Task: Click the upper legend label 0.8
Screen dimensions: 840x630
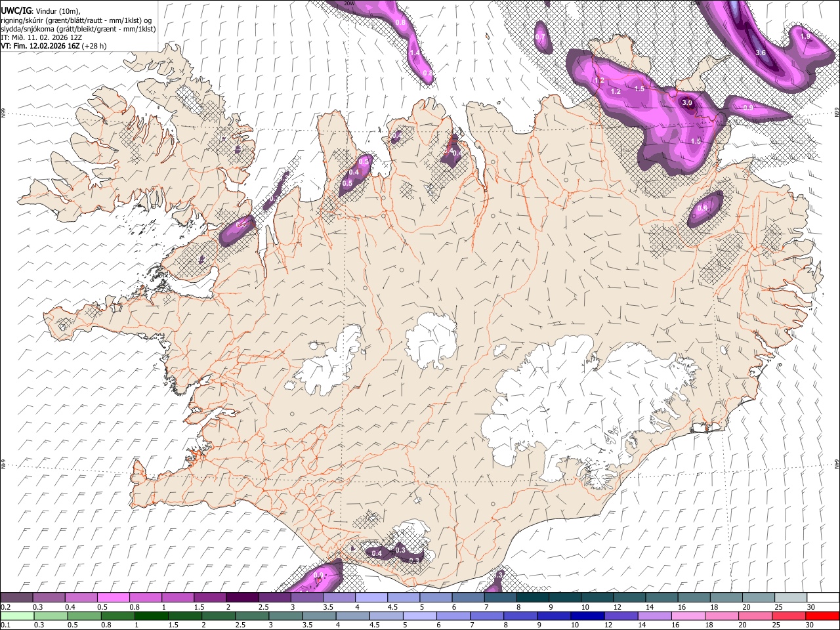Action: click(x=135, y=607)
